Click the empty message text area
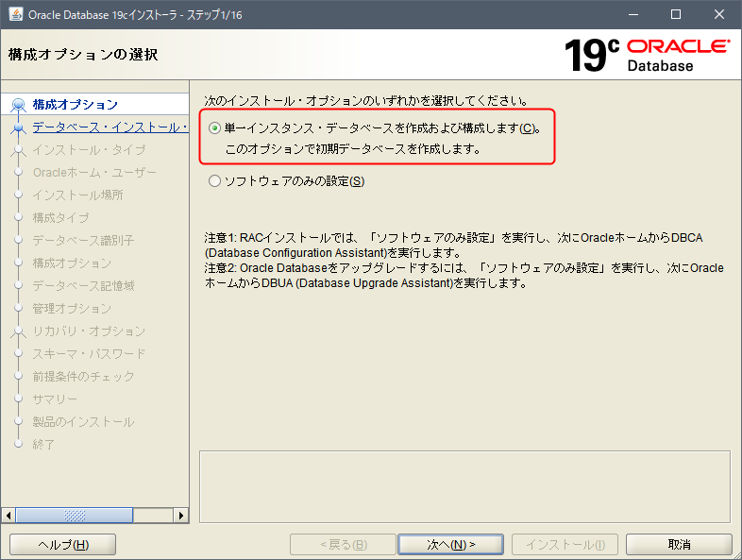Viewport: 742px width, 560px height. [x=464, y=486]
